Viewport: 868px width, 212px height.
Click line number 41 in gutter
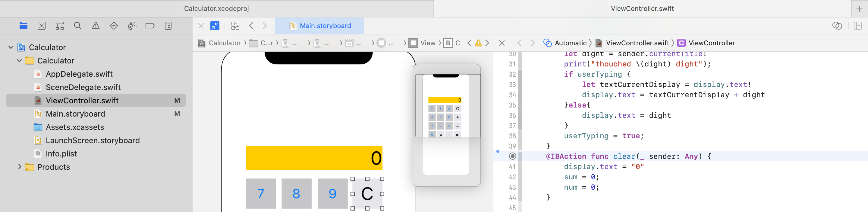(x=512, y=167)
